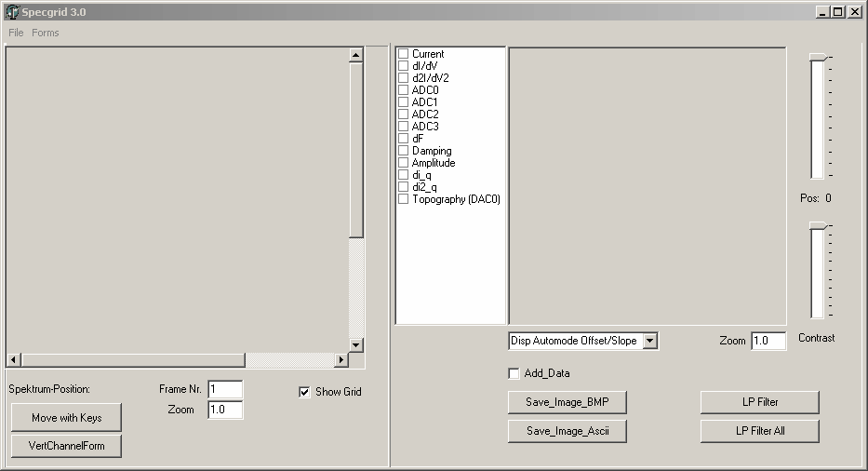This screenshot has height=471, width=868.
Task: Click the Pos slider thumb
Action: point(818,57)
